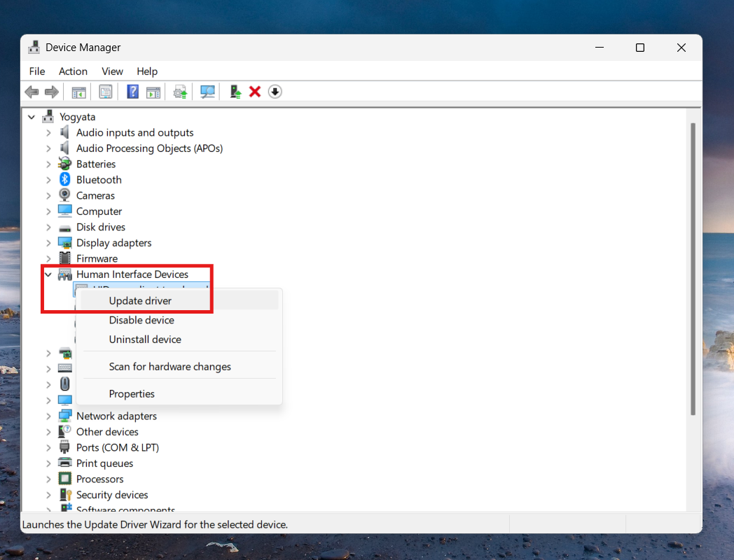Expand the Bluetooth category
This screenshot has height=560, width=734.
click(48, 179)
